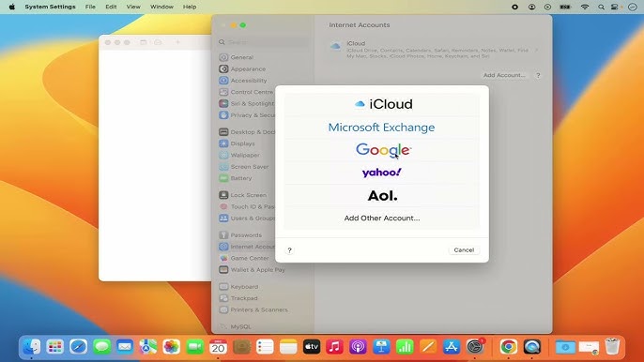Open Reminders from the Dock

pyautogui.click(x=265, y=347)
